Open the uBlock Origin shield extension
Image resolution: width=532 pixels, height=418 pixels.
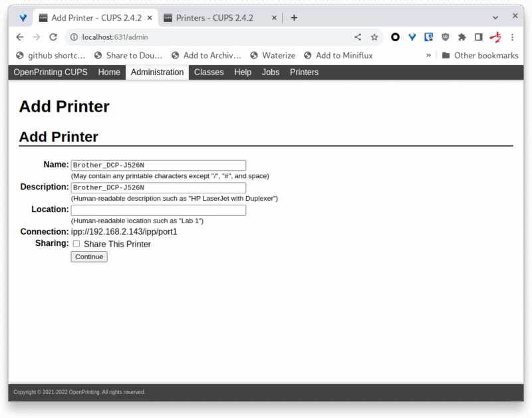pyautogui.click(x=446, y=37)
